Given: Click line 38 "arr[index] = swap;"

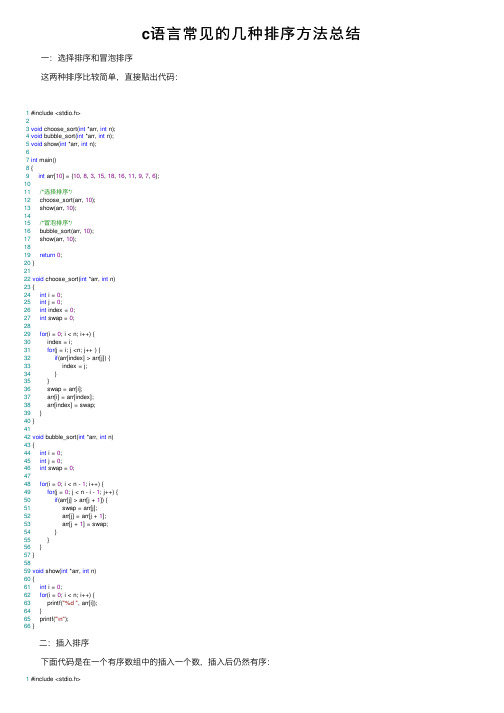Looking at the screenshot, I should point(71,405).
